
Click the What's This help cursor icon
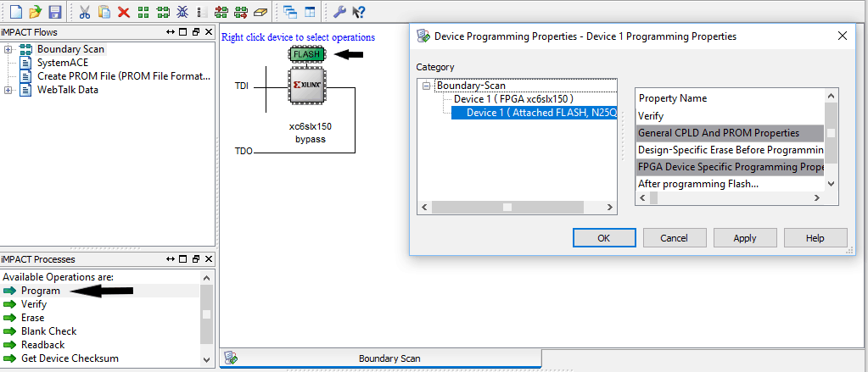[x=359, y=12]
